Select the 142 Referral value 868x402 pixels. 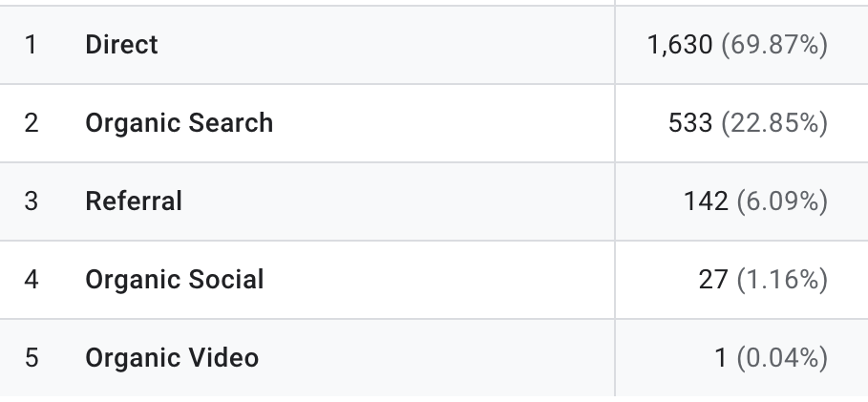click(x=706, y=201)
